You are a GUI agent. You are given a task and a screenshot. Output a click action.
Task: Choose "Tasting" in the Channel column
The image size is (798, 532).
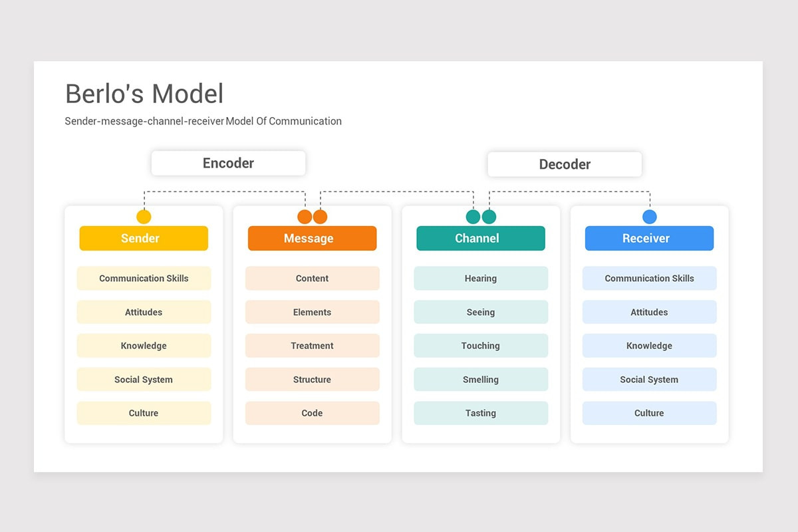(481, 413)
